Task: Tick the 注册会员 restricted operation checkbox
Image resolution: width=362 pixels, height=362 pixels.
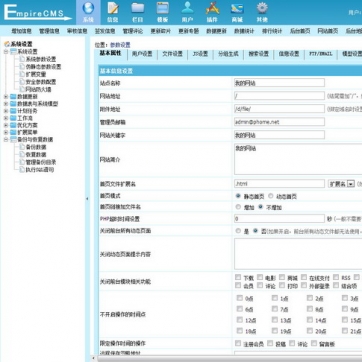Action: 238,343
